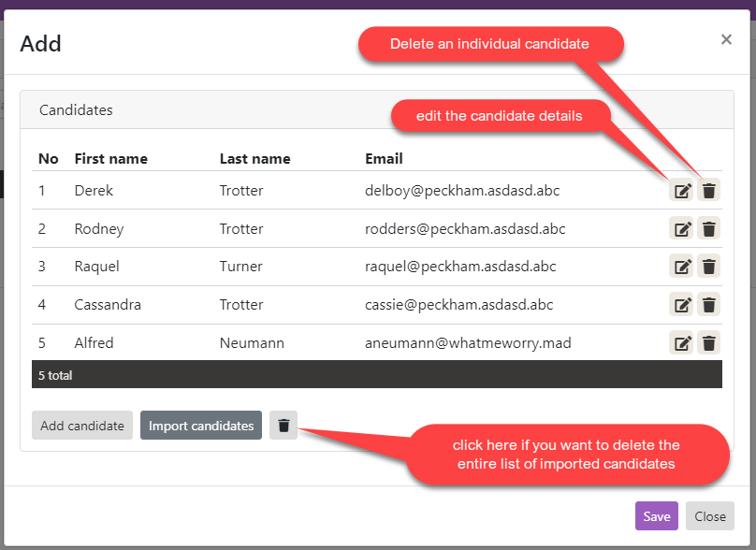The image size is (756, 550).
Task: Click the First name column header
Action: 110,159
